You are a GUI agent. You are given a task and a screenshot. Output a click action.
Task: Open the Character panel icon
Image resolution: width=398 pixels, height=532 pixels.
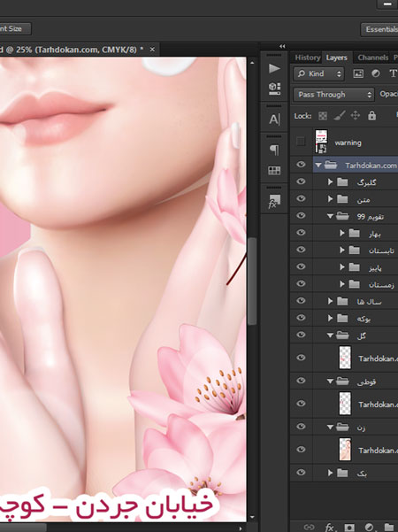[274, 120]
